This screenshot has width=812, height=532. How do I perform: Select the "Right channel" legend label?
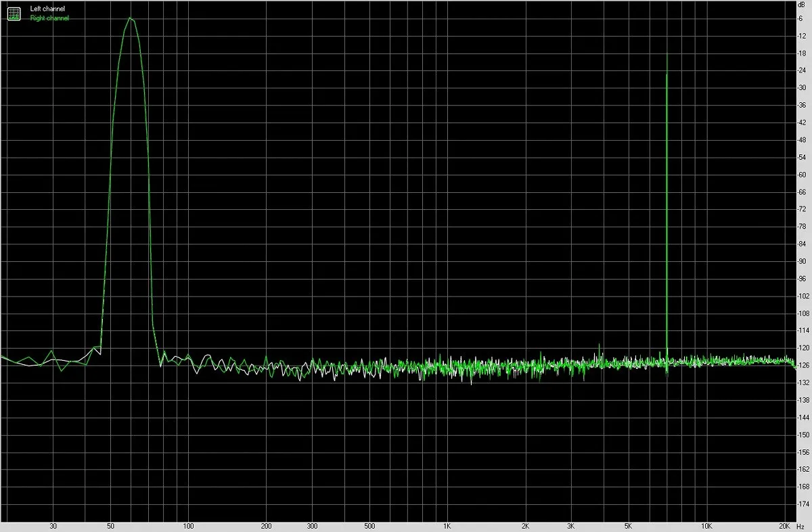[x=49, y=18]
